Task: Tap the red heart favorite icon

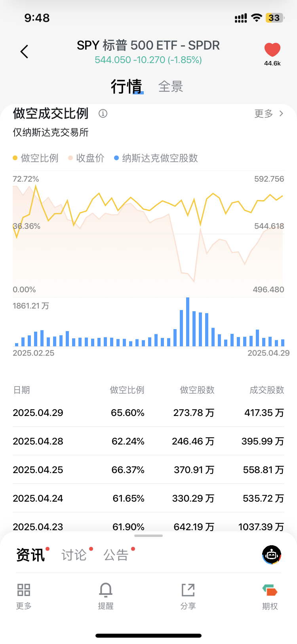Action: (x=272, y=50)
